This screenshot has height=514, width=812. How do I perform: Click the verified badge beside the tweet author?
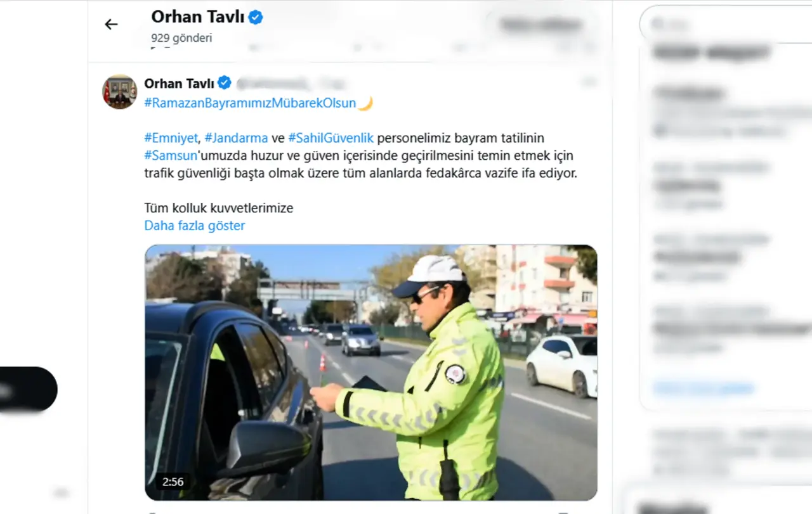pos(225,83)
